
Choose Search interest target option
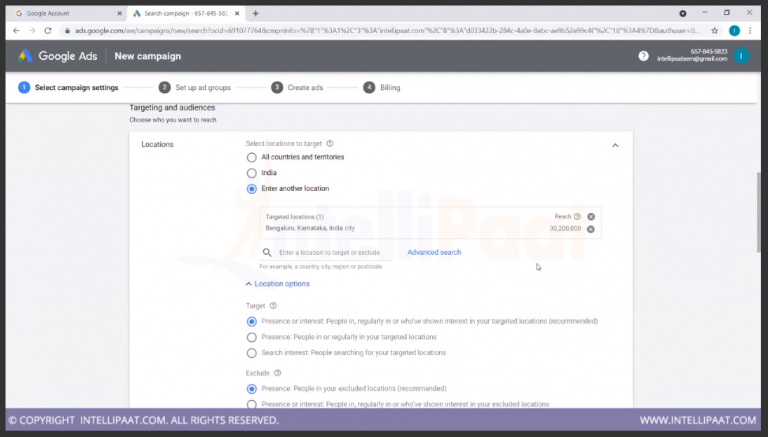[x=252, y=353]
